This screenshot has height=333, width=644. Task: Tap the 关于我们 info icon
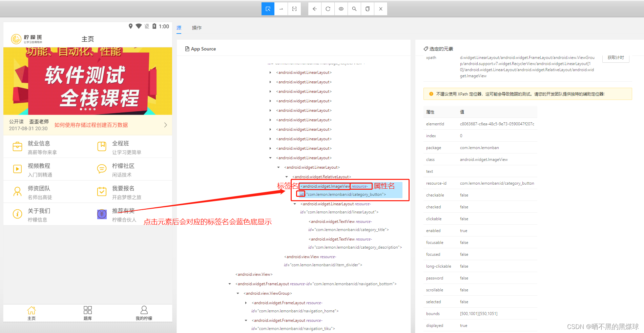pyautogui.click(x=17, y=214)
